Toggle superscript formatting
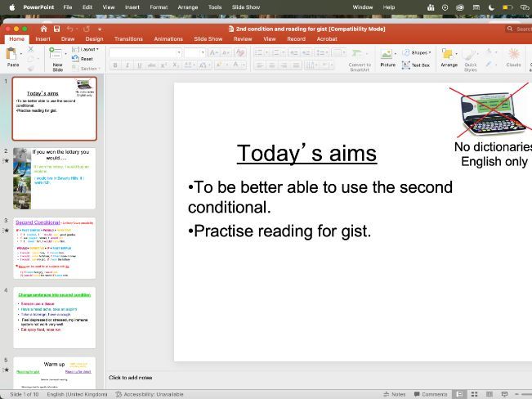 coord(163,65)
